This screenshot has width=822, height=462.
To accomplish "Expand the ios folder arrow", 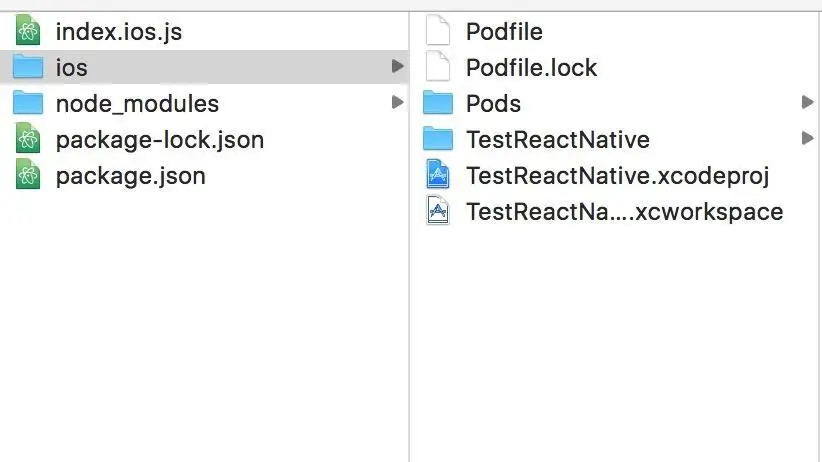I will point(397,67).
